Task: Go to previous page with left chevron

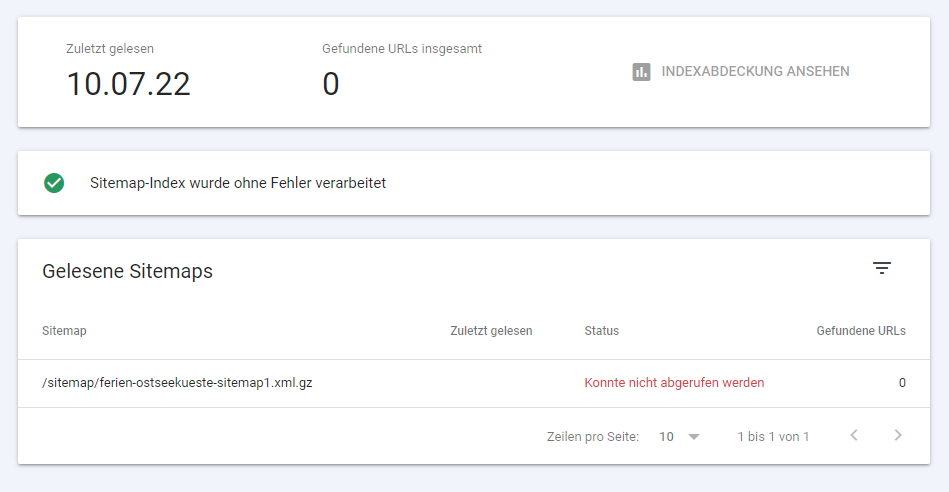Action: tap(854, 435)
